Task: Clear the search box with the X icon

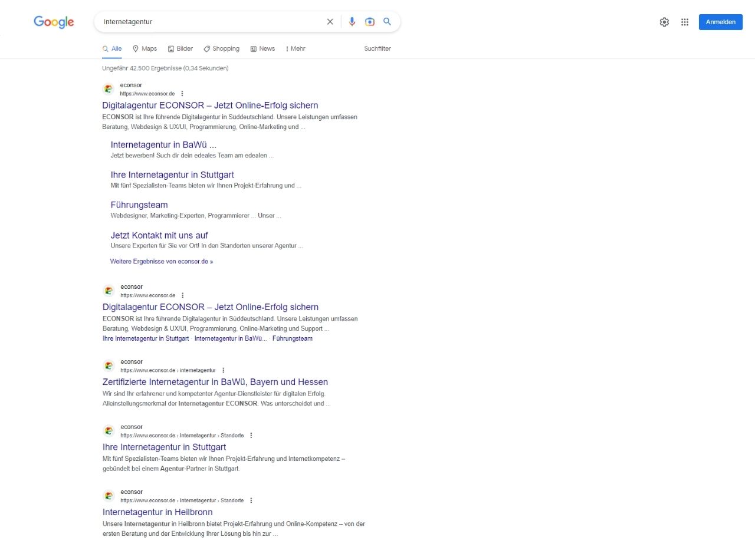Action: click(330, 22)
